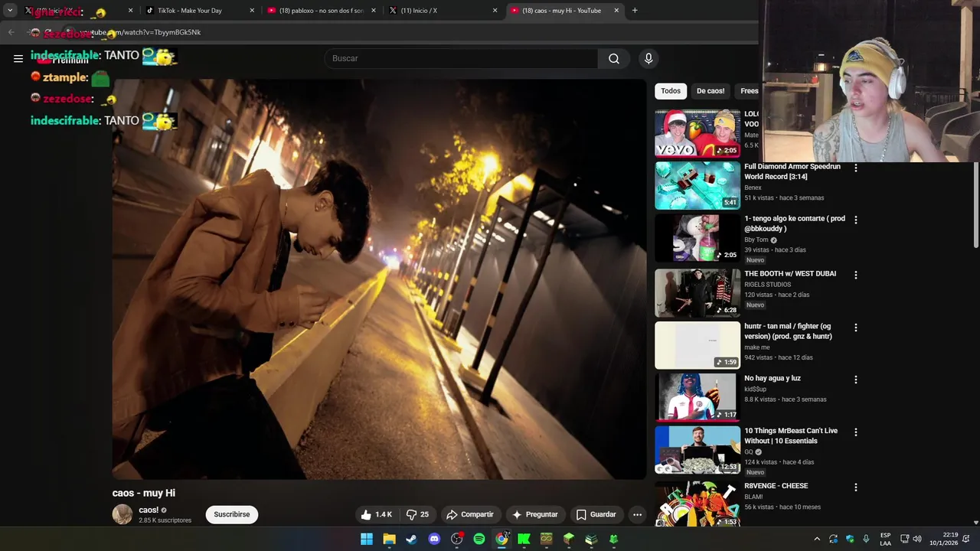
Task: Open Windows Start menu
Action: coord(367,539)
